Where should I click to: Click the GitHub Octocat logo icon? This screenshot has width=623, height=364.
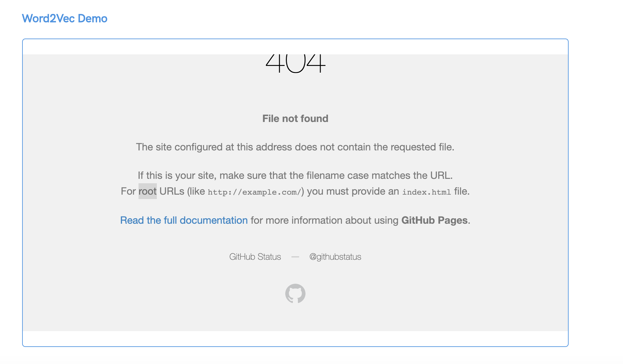point(295,294)
